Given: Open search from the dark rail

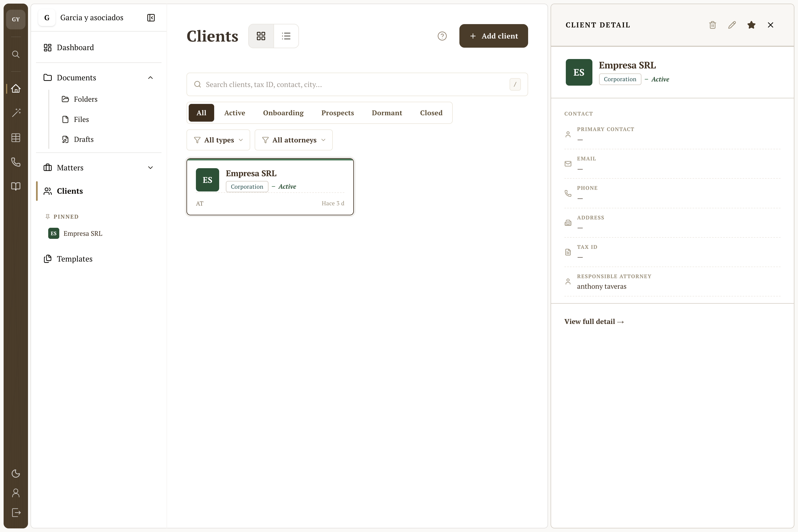Looking at the screenshot, I should tap(16, 54).
